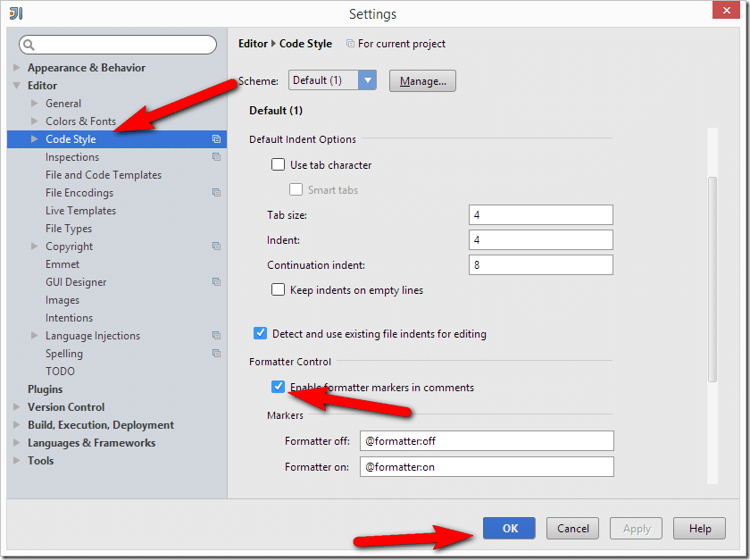750x560 pixels.
Task: Collapse the Editor section arrow
Action: point(17,86)
